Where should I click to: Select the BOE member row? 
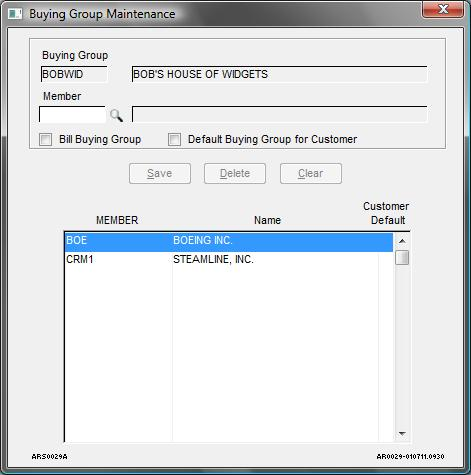(x=229, y=241)
